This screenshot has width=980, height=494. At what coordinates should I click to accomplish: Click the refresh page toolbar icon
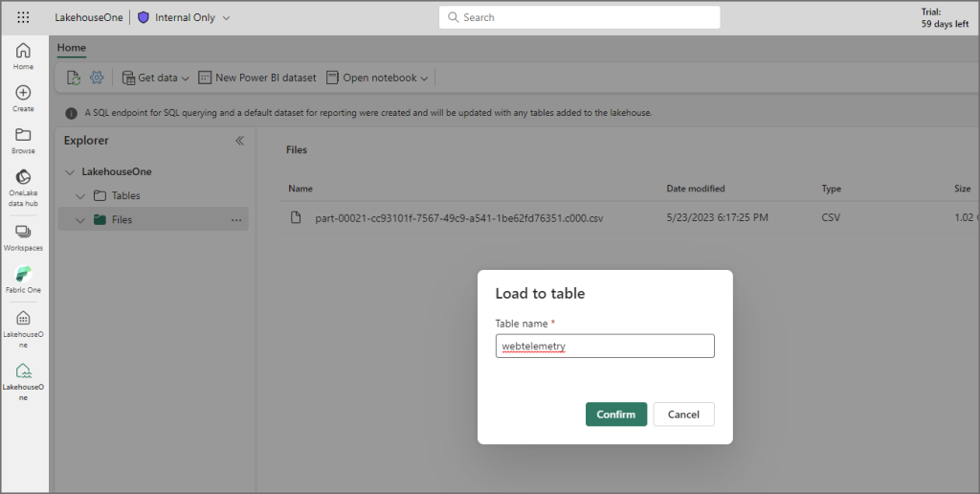point(74,78)
